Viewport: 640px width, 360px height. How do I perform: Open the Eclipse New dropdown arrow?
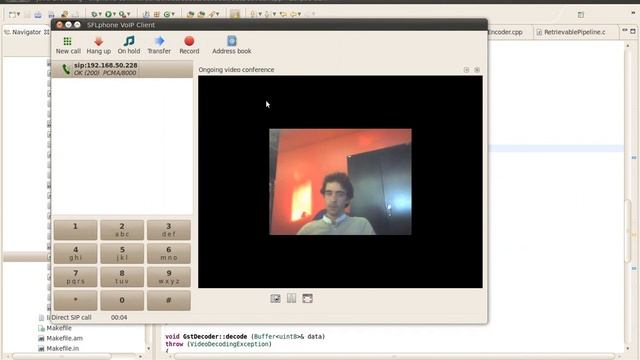[18, 15]
